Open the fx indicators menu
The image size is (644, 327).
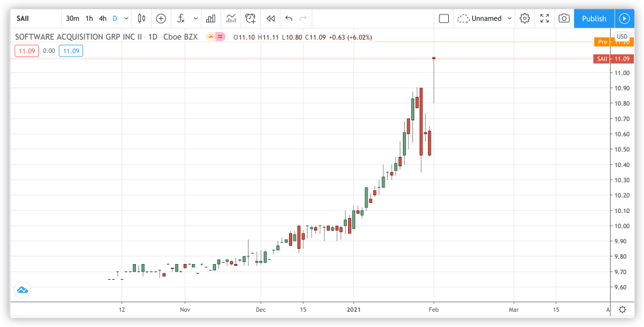pos(181,18)
